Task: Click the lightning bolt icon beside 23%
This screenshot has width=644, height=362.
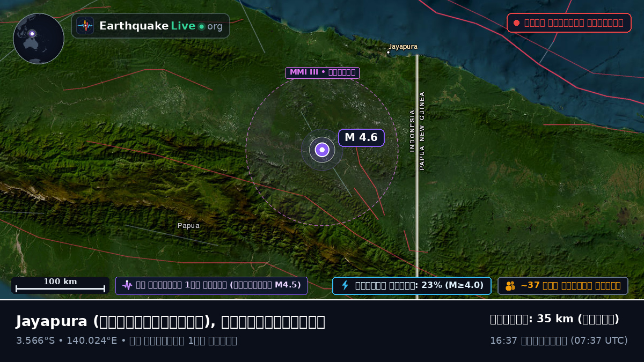Action: (345, 285)
